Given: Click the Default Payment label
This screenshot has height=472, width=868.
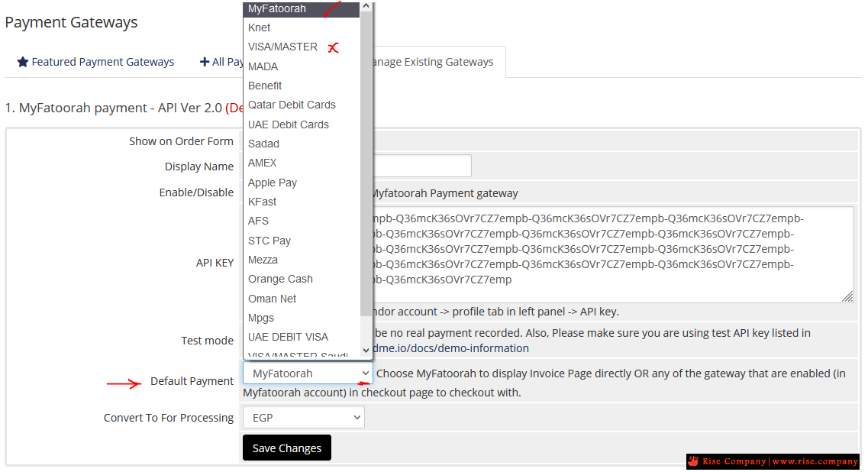Looking at the screenshot, I should coord(192,381).
